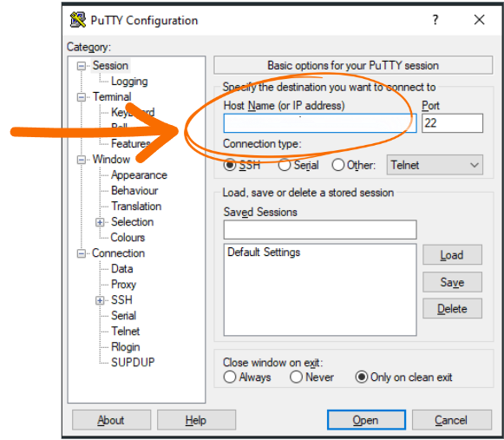Viewport: 504px width, 440px height.
Task: Open the Data category
Action: (x=121, y=269)
